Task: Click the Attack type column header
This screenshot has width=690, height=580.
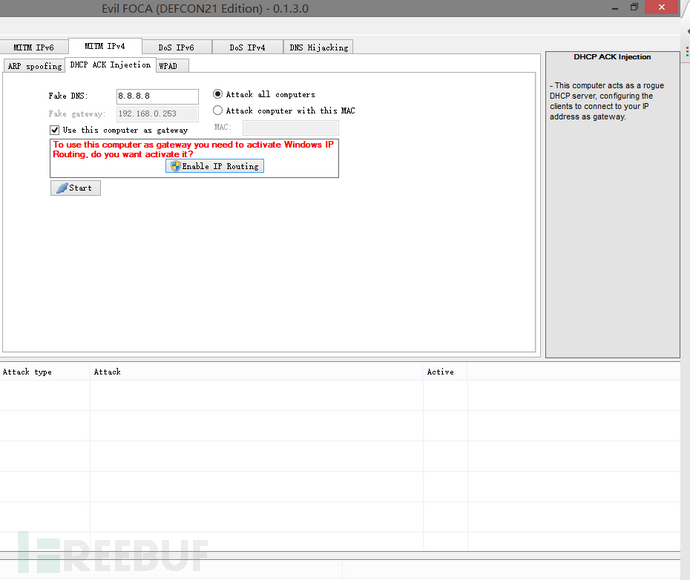Action: pos(44,372)
